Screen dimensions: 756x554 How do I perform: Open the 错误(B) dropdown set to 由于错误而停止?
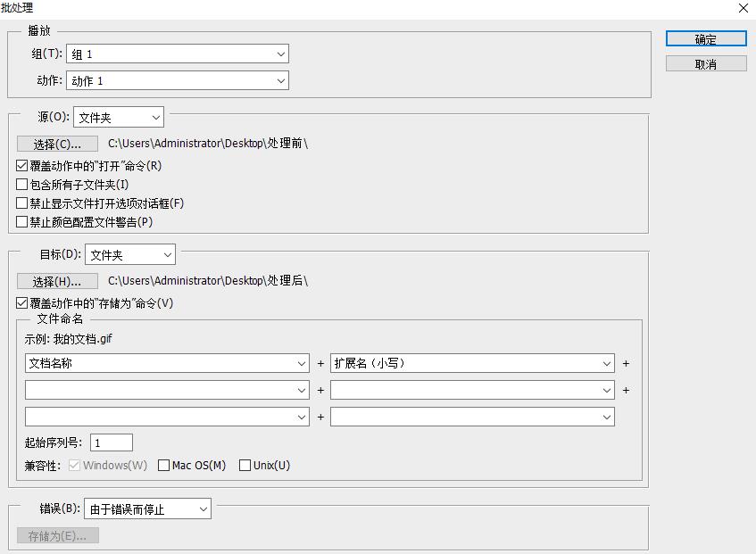click(147, 509)
